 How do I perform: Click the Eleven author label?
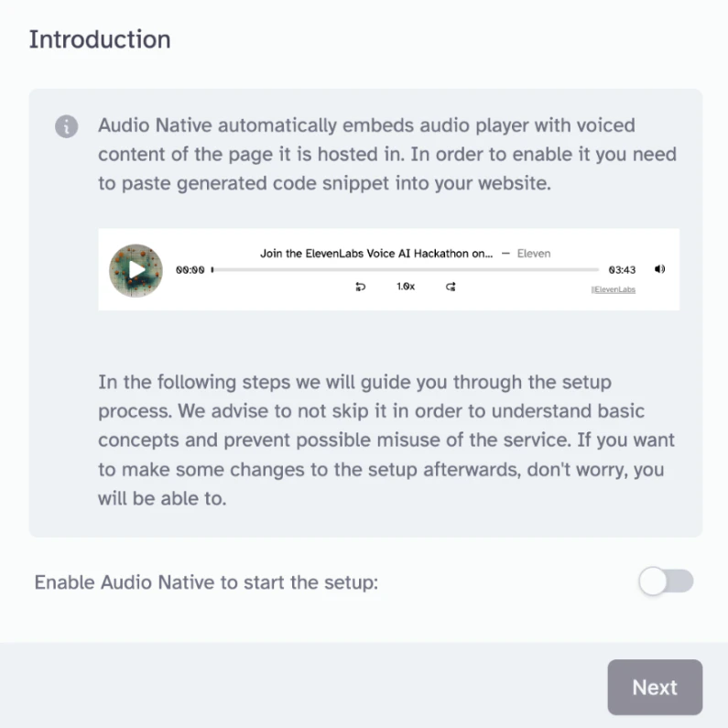point(534,253)
